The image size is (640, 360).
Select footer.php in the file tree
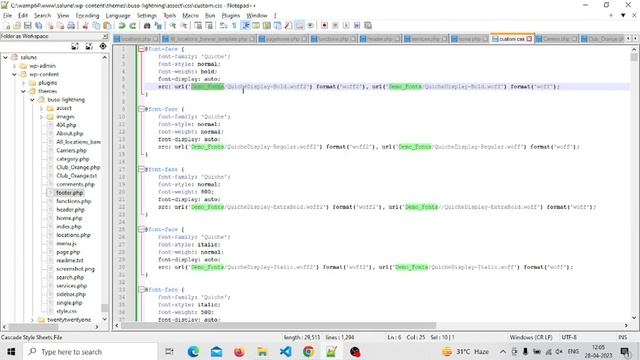click(69, 193)
